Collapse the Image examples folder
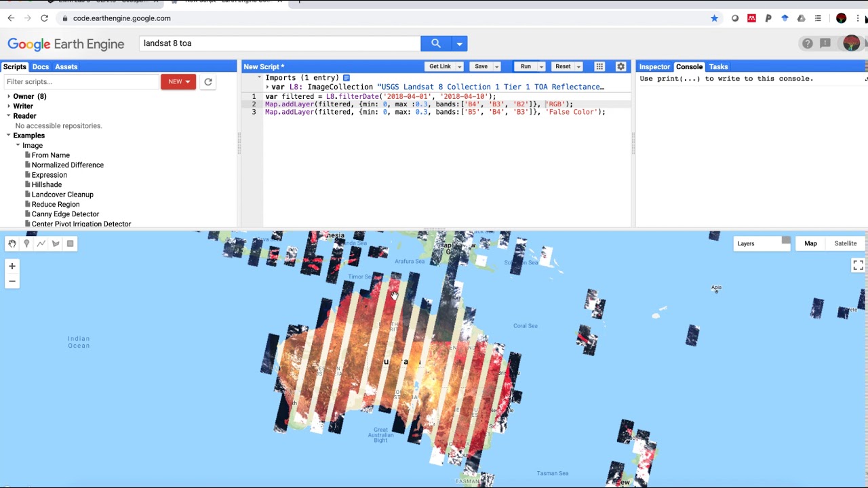This screenshot has width=868, height=488. tap(18, 146)
